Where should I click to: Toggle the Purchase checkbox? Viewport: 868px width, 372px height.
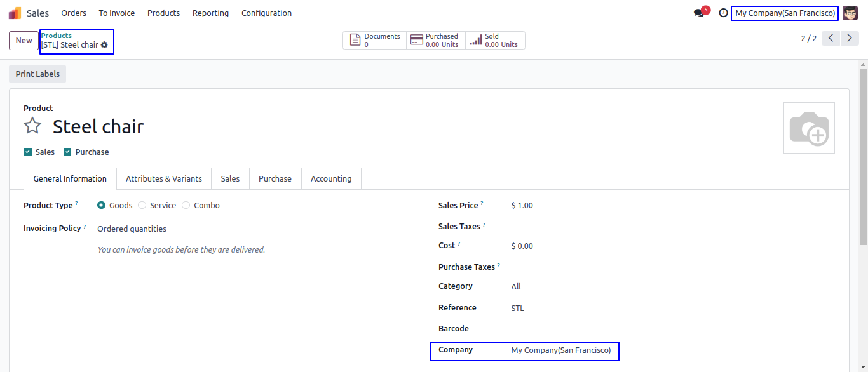(x=67, y=152)
